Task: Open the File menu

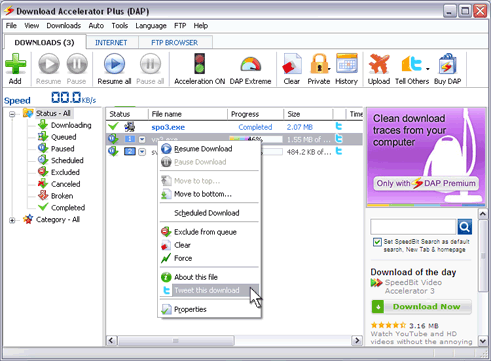Action: coord(11,26)
